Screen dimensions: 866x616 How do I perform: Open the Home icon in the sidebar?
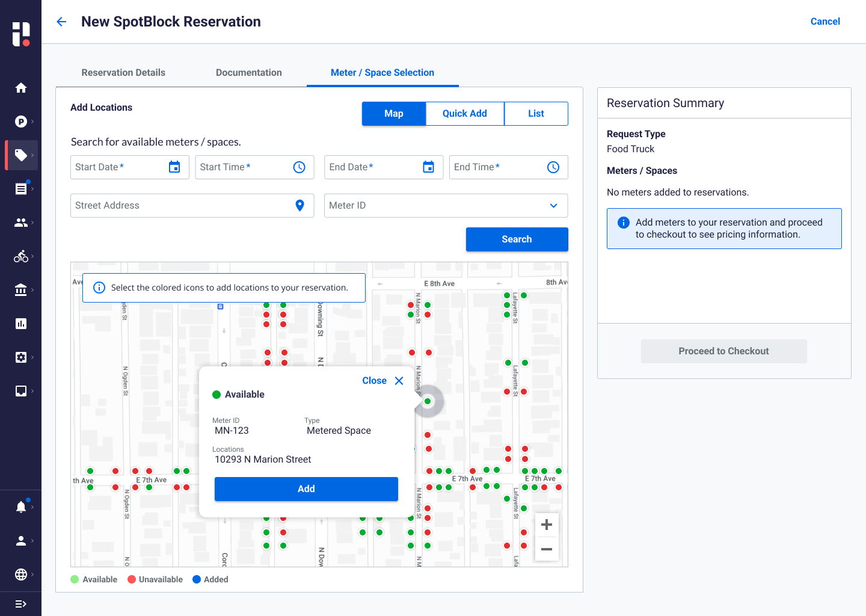21,88
